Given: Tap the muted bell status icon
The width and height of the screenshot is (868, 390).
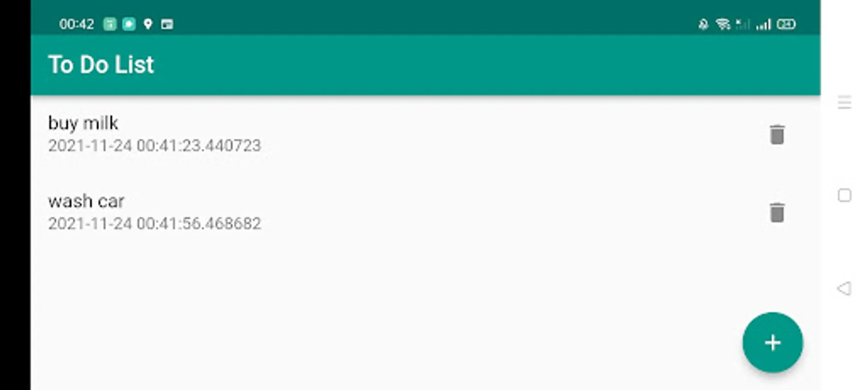Looking at the screenshot, I should [703, 24].
